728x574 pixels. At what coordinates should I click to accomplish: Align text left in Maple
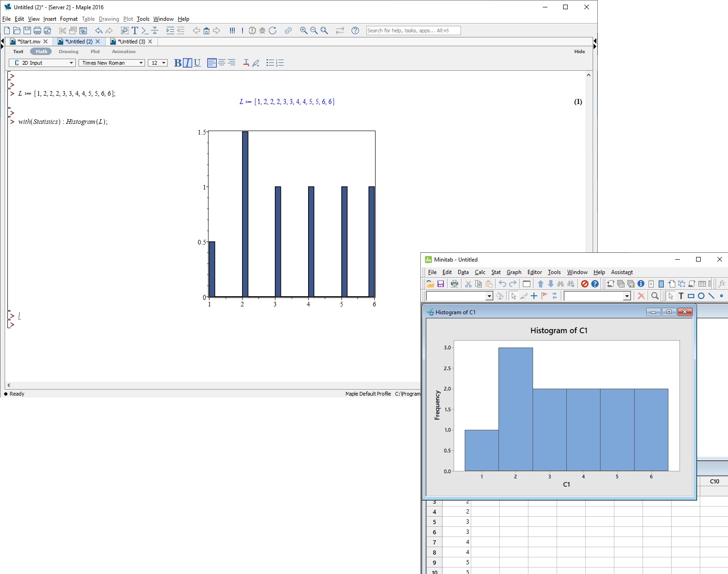[212, 63]
